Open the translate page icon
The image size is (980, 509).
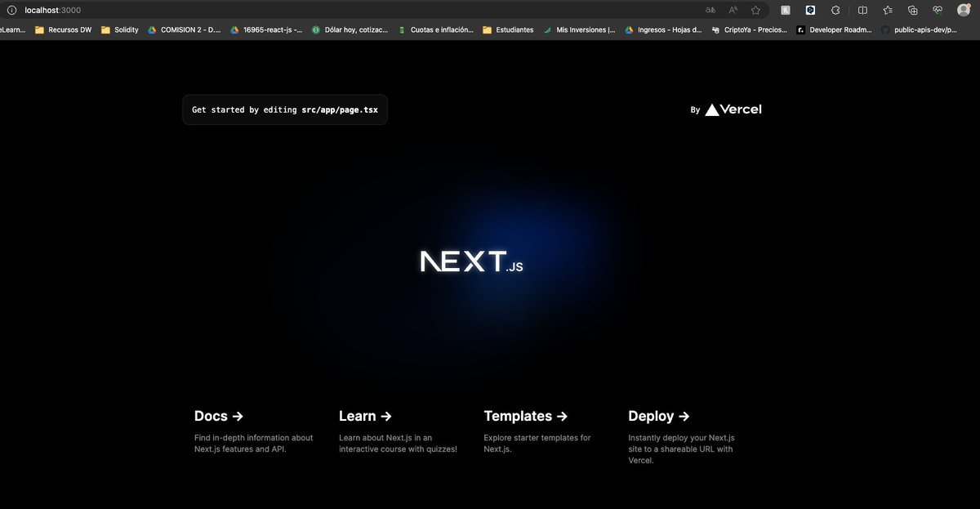[x=710, y=10]
